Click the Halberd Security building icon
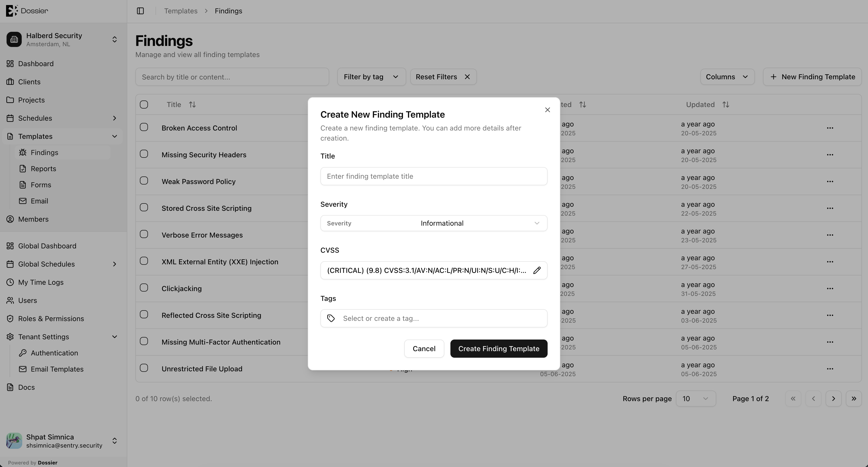868x467 pixels. tap(14, 39)
